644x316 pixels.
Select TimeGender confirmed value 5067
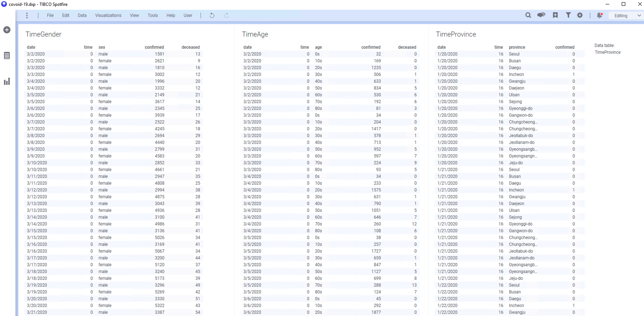click(159, 251)
